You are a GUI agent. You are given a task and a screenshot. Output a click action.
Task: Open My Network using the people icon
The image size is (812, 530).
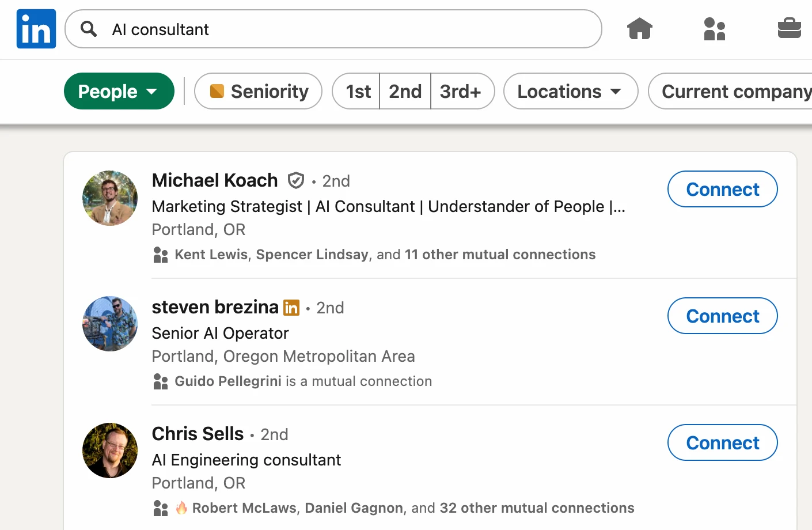pos(714,29)
